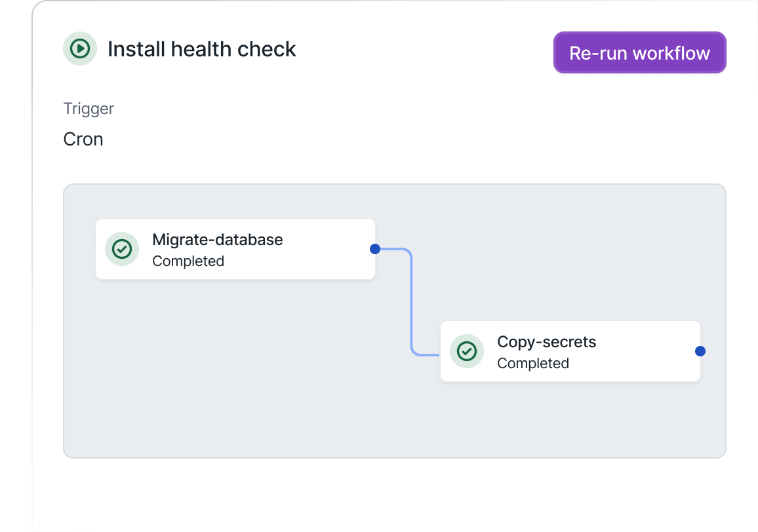
Task: Click the Trigger label
Action: pos(89,109)
